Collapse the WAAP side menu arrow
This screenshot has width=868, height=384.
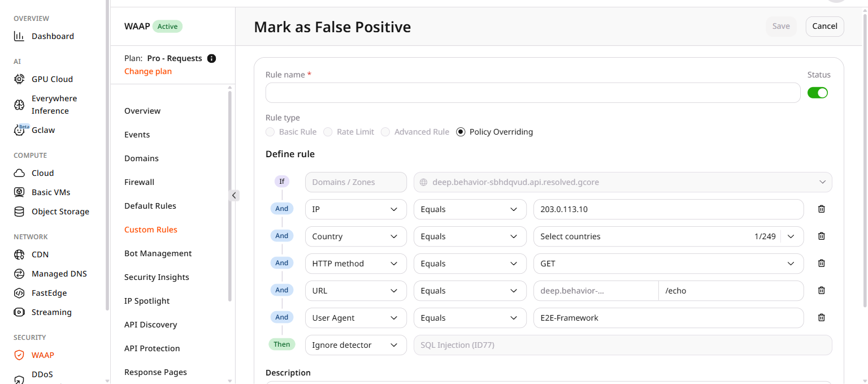point(235,195)
